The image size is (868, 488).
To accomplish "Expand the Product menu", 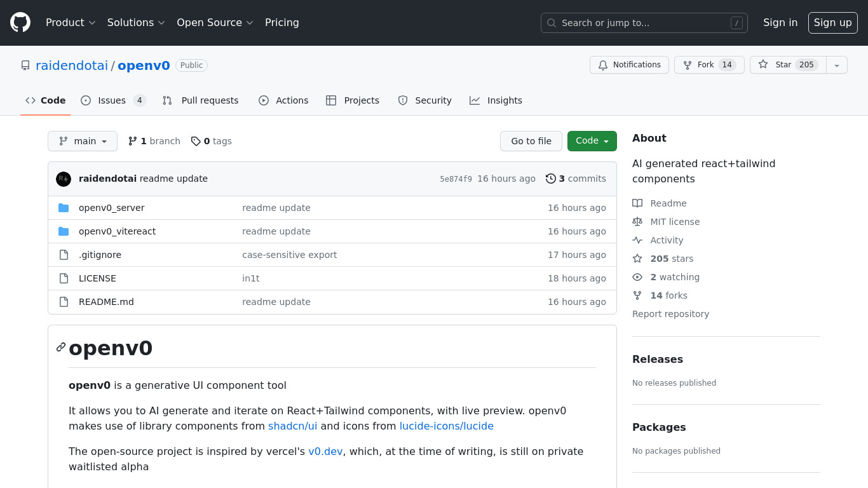I will pos(71,23).
